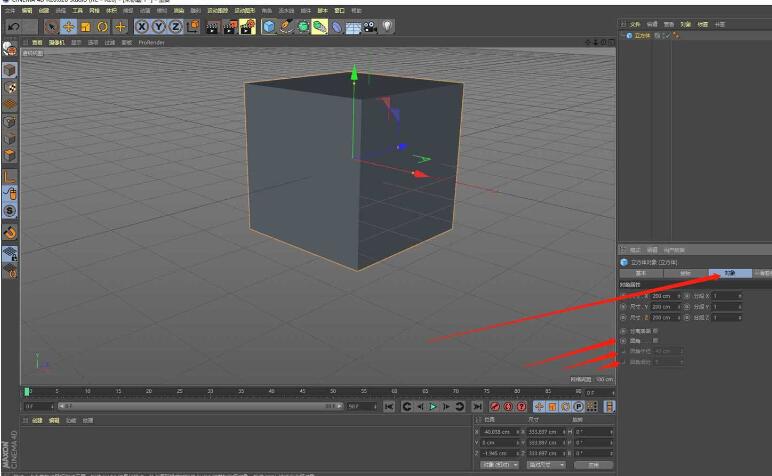Enable the Fillet (圆角) checkbox
Screen dimensions: 772x476
(x=656, y=341)
